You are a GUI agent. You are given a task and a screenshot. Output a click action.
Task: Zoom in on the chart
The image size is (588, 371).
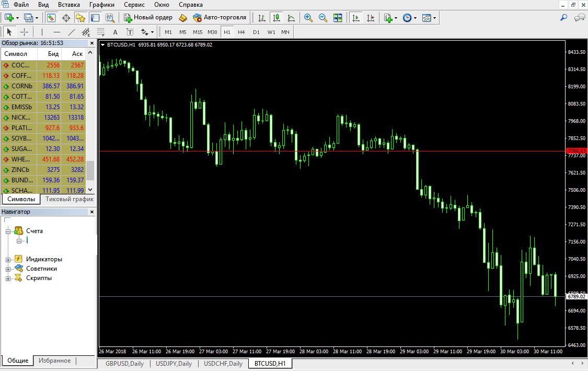[x=308, y=18]
